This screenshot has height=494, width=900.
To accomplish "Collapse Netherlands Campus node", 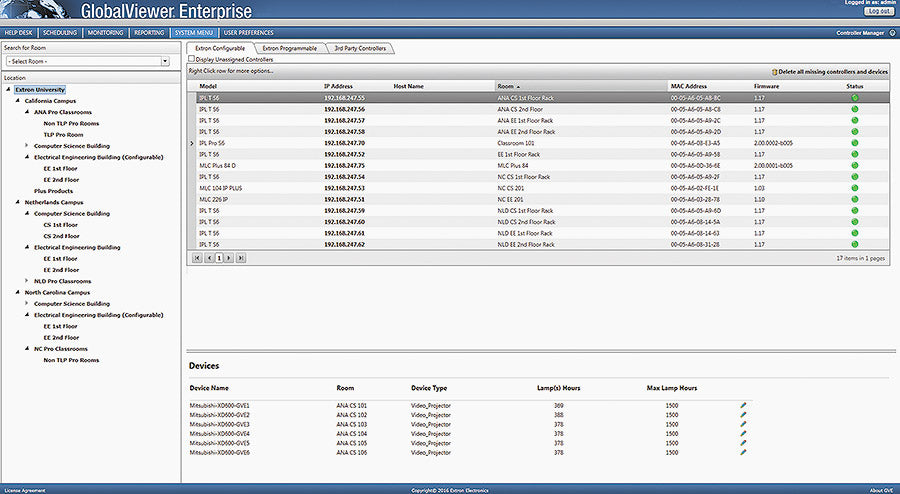I will (x=18, y=202).
